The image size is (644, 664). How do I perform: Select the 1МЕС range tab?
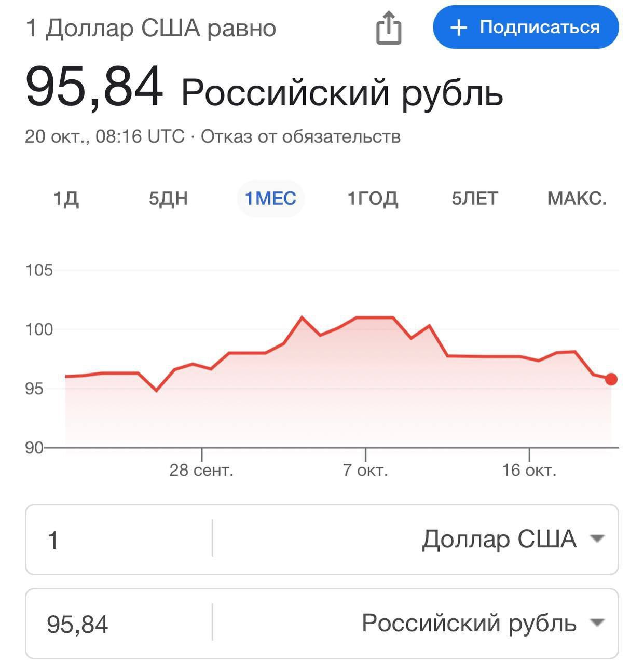click(x=270, y=199)
